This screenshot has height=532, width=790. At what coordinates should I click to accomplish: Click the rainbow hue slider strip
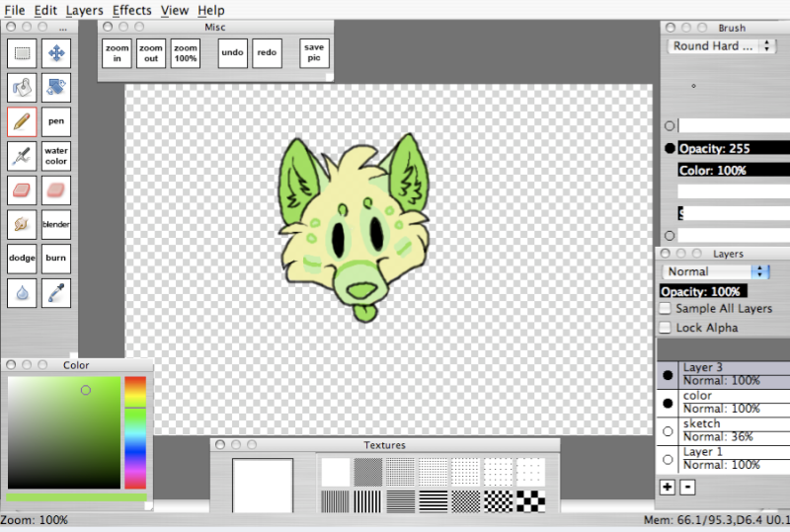point(135,431)
